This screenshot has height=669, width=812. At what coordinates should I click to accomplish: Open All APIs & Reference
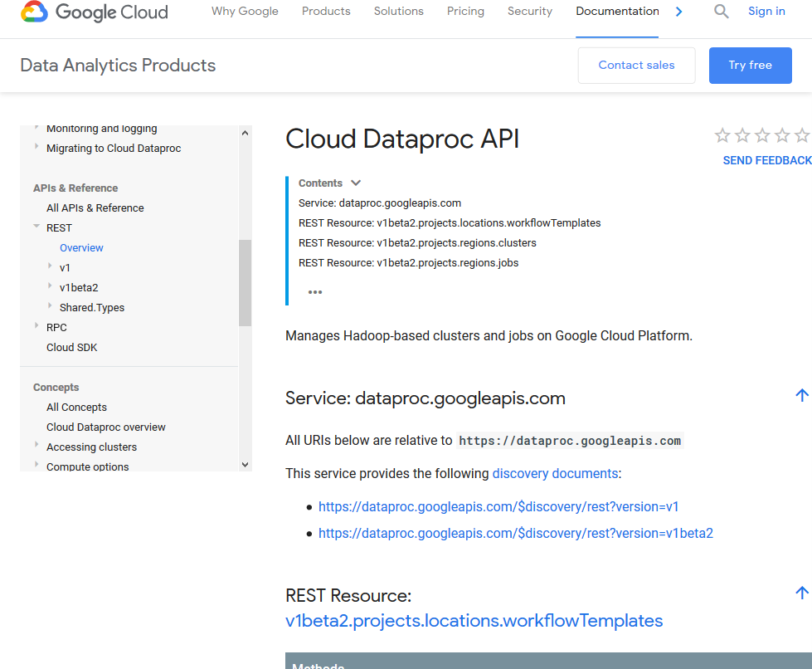95,208
